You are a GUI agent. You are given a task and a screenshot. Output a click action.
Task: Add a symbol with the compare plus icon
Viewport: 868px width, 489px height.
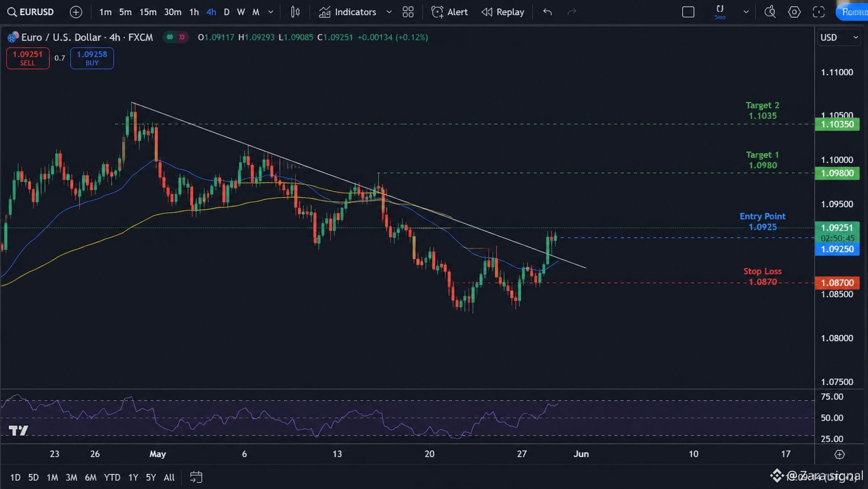[76, 11]
